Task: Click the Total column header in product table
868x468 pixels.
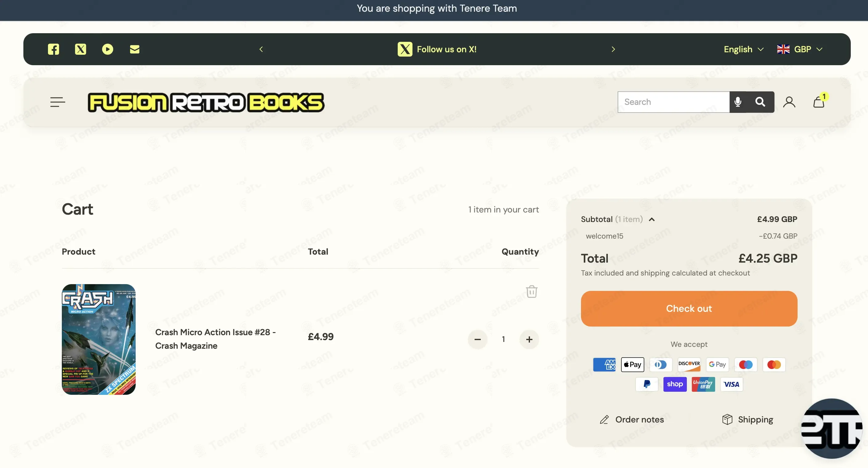Action: tap(318, 252)
